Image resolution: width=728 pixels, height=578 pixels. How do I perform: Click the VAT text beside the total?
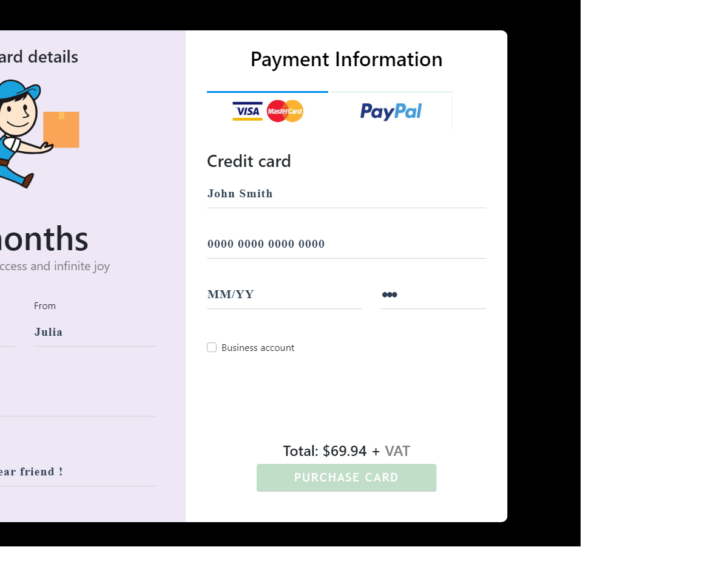397,451
